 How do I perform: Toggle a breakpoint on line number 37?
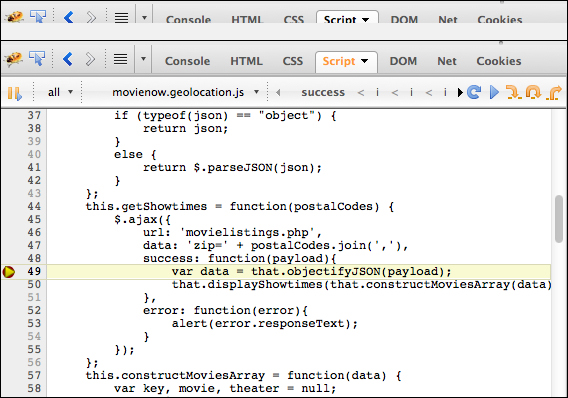tap(34, 116)
